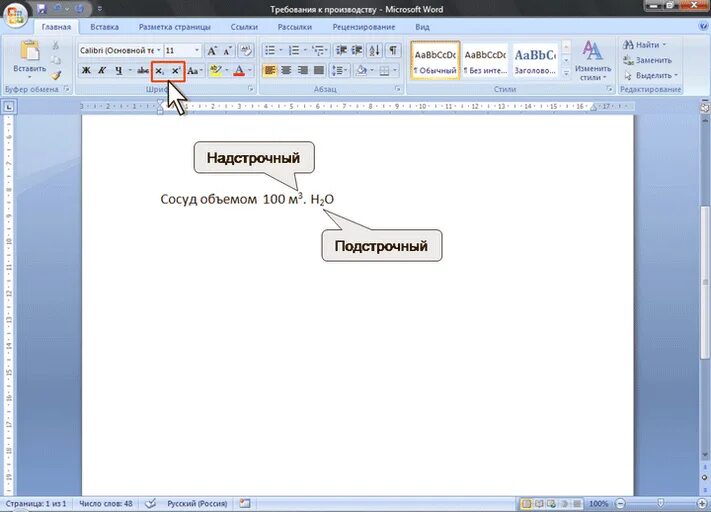Toggle the paragraph marks ¶ display

tap(393, 50)
